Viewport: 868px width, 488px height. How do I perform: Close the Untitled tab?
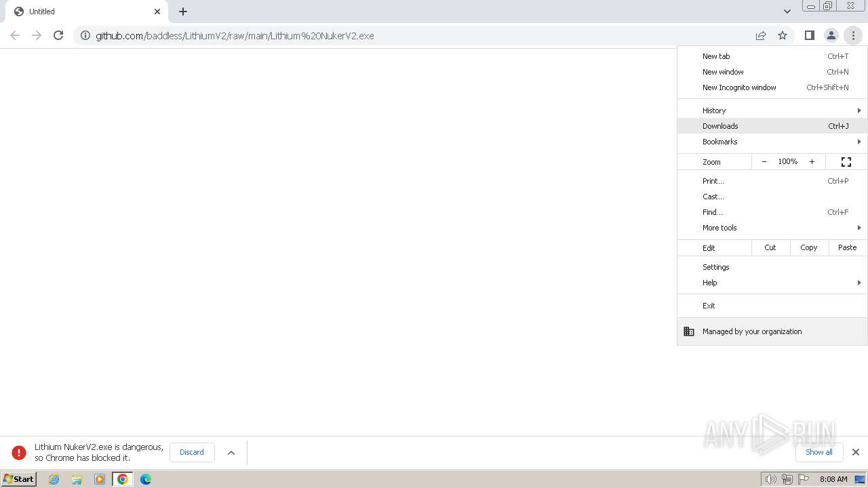(157, 12)
